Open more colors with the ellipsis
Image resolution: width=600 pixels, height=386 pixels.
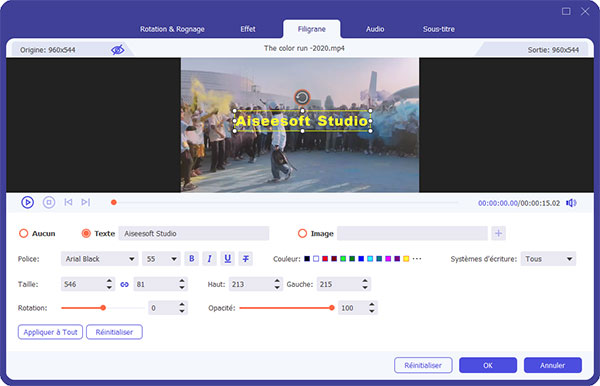pyautogui.click(x=417, y=259)
